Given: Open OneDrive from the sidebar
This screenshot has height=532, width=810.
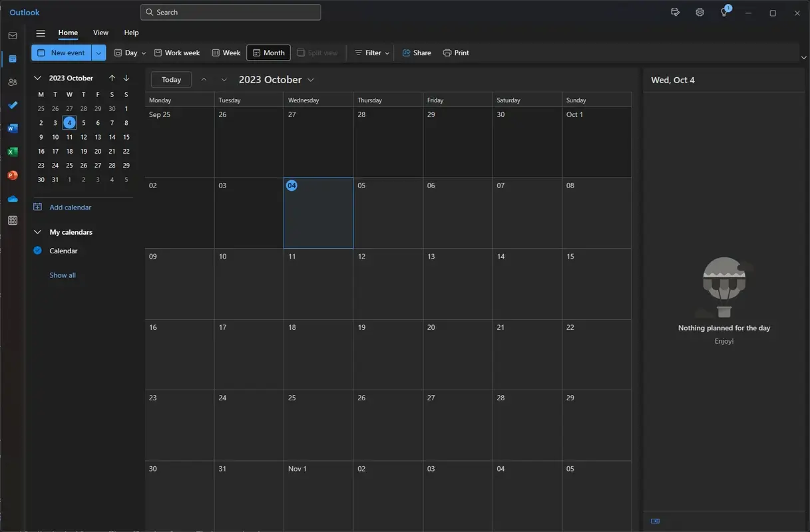Looking at the screenshot, I should pos(12,198).
